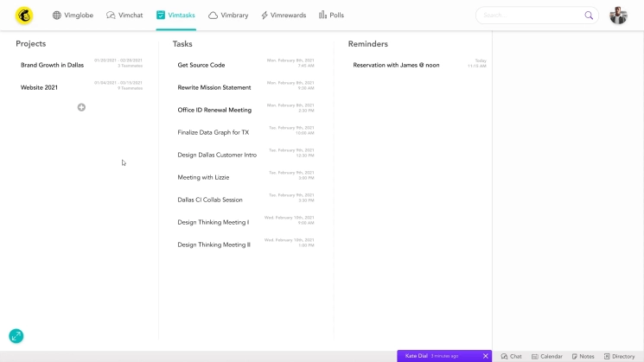Open the Vimglobe tab
The image size is (644, 362).
pos(73,16)
